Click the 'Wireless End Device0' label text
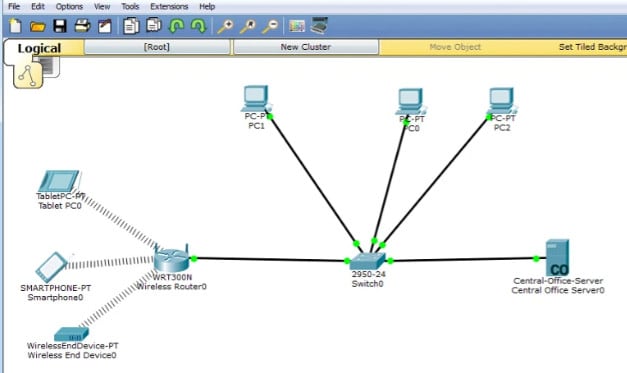Viewport: 627px width, 373px height. [x=72, y=355]
